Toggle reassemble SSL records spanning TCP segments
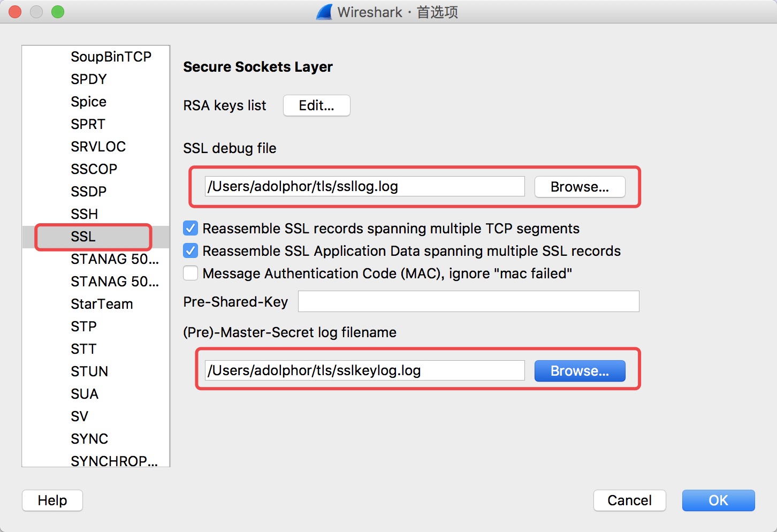 point(191,229)
